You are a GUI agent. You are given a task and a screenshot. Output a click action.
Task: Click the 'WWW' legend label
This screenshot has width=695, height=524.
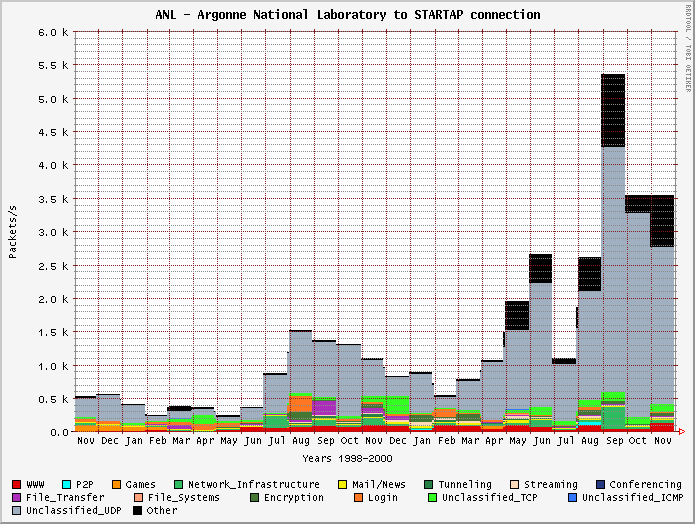pos(35,485)
